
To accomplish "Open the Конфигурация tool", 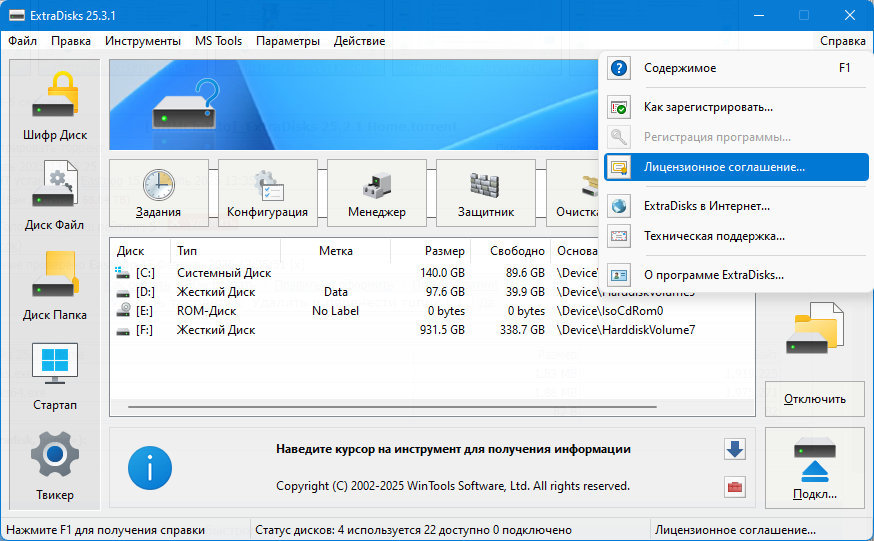I will click(x=268, y=193).
